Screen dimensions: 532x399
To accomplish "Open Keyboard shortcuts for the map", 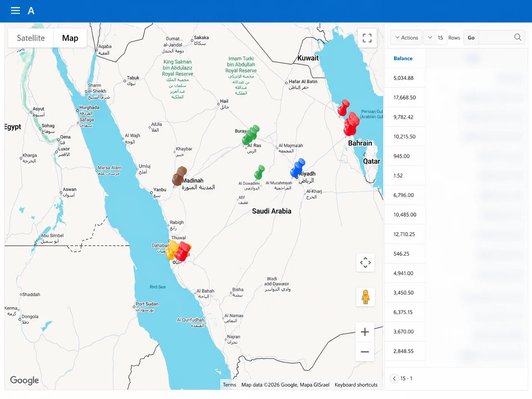I will (x=356, y=385).
